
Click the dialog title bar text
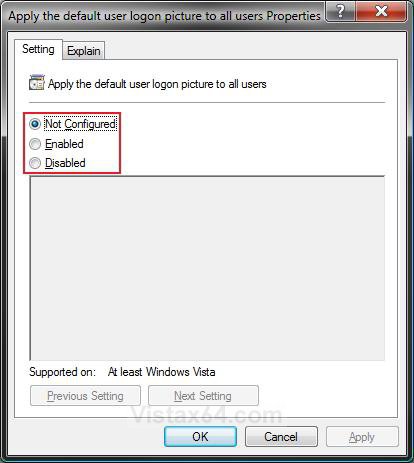[164, 16]
